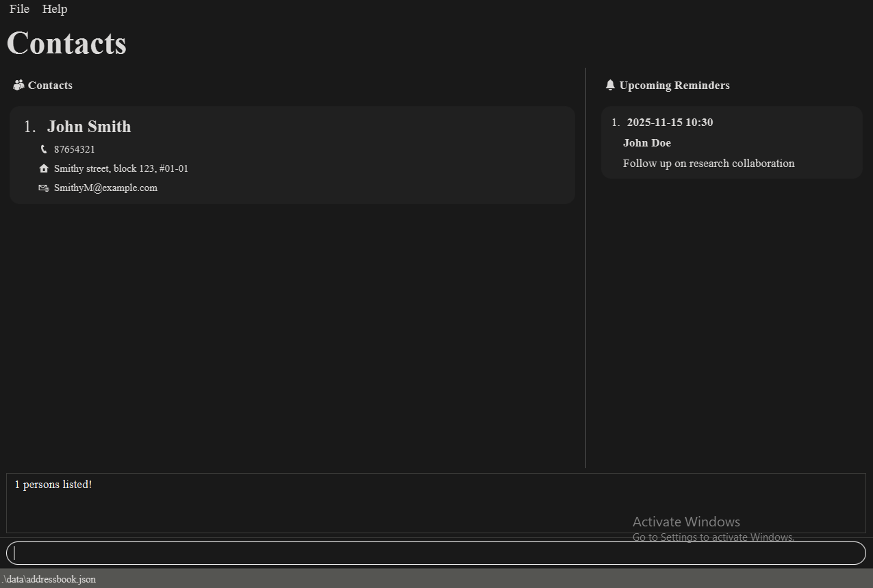The height and width of the screenshot is (588, 873).
Task: Click the divider between contacts and reminders
Action: pyautogui.click(x=585, y=267)
